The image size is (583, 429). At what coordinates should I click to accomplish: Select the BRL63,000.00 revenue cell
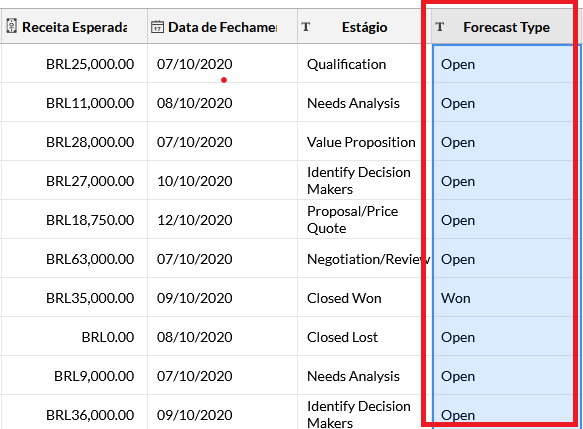click(x=74, y=259)
